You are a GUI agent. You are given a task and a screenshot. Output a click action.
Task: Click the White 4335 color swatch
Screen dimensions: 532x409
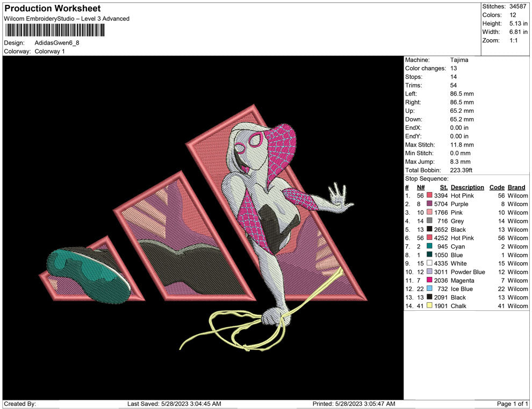tap(429, 263)
